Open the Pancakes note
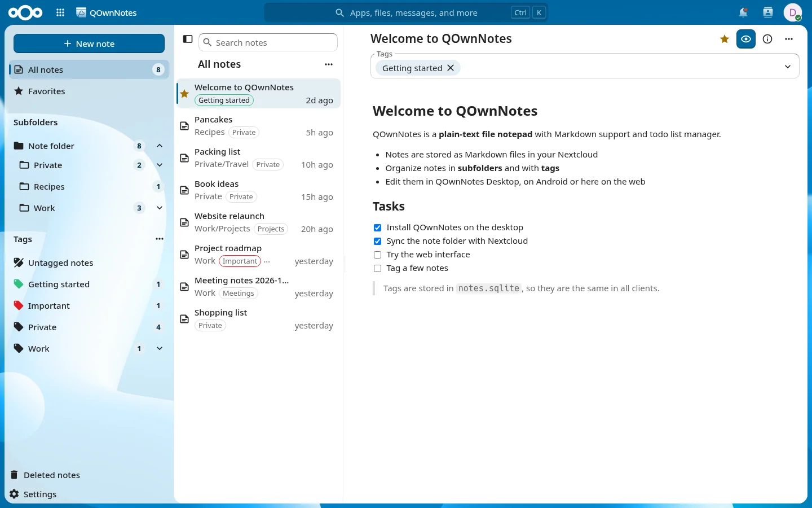The image size is (812, 508). pos(259,126)
